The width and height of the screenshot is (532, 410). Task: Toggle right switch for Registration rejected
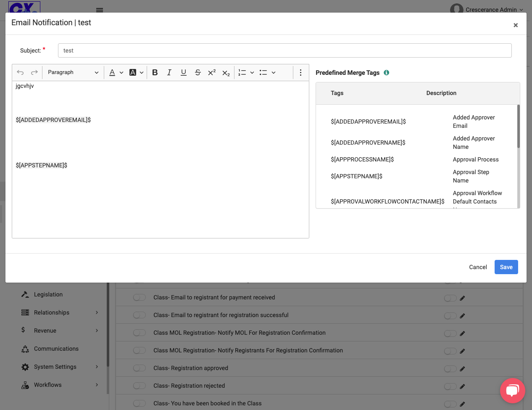450,386
